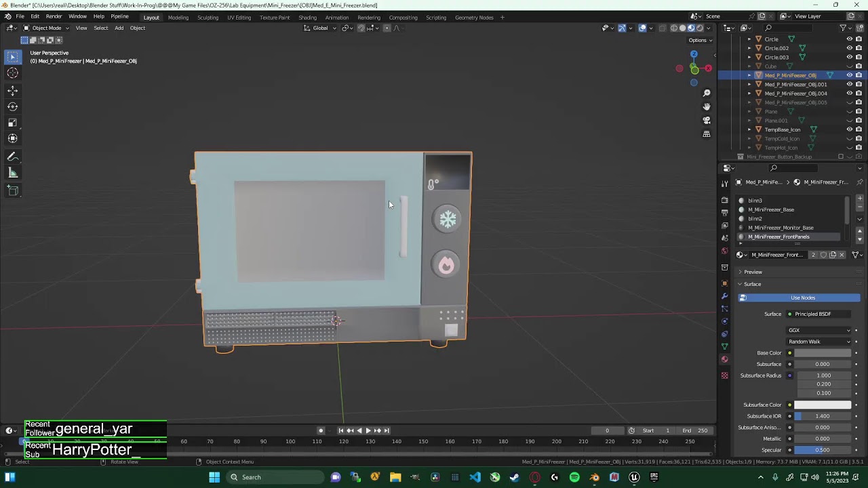Expand the Preview panel
The image size is (868, 488).
pyautogui.click(x=753, y=272)
